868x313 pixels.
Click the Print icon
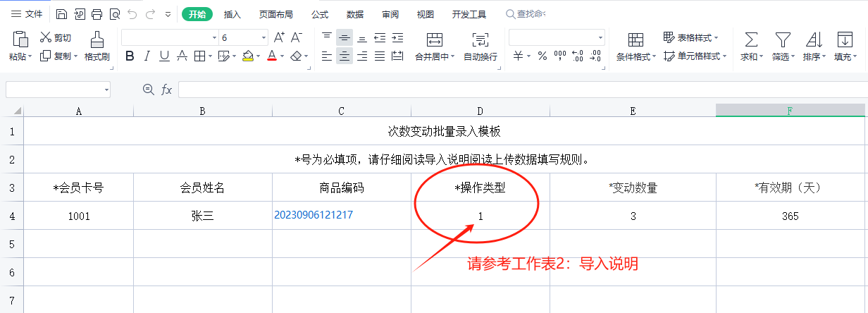click(97, 14)
